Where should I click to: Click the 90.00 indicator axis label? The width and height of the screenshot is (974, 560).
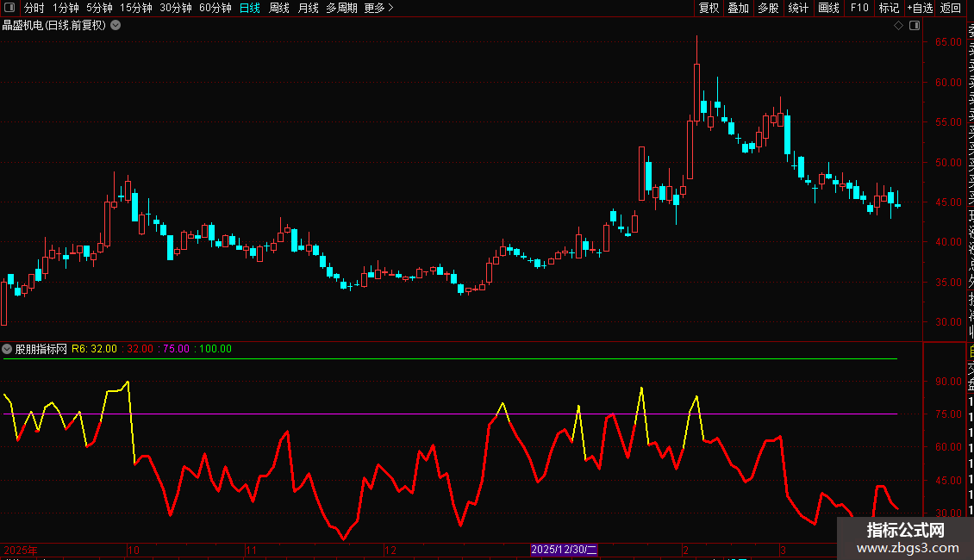coord(948,382)
